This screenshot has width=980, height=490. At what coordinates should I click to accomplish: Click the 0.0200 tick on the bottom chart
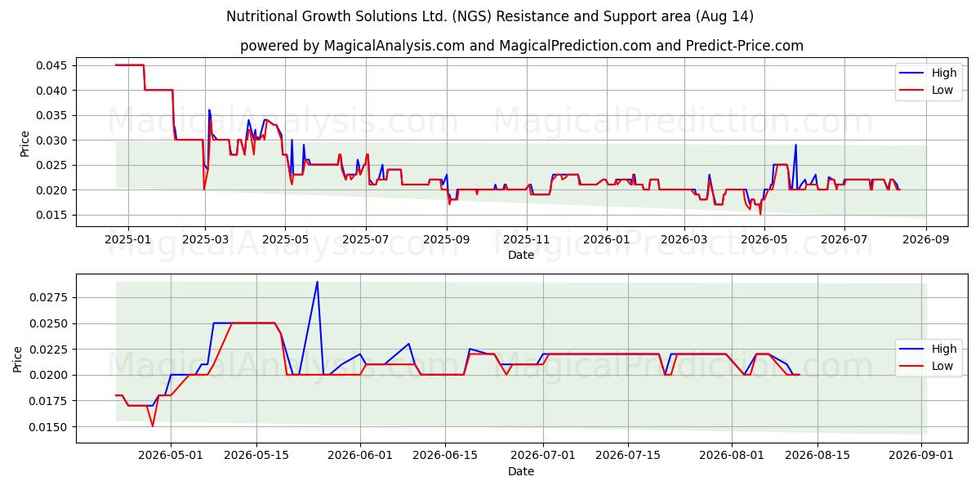tap(50, 375)
